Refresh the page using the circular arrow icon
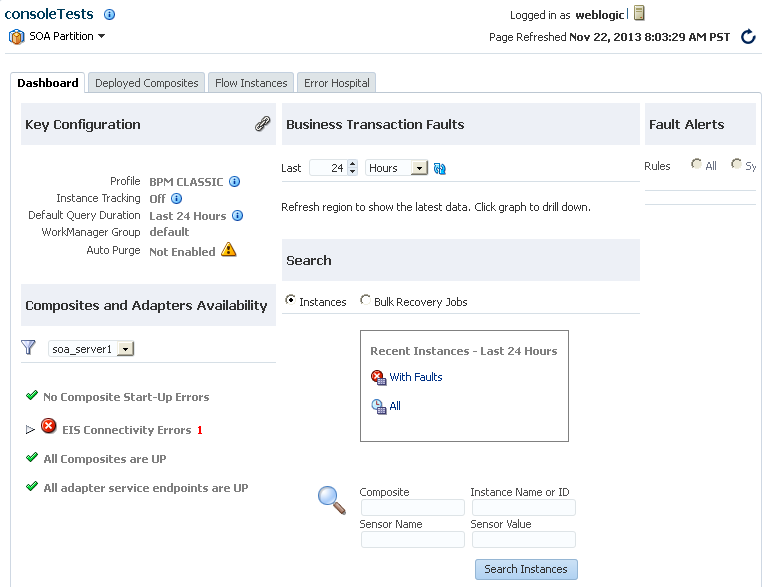763x587 pixels. click(x=748, y=37)
